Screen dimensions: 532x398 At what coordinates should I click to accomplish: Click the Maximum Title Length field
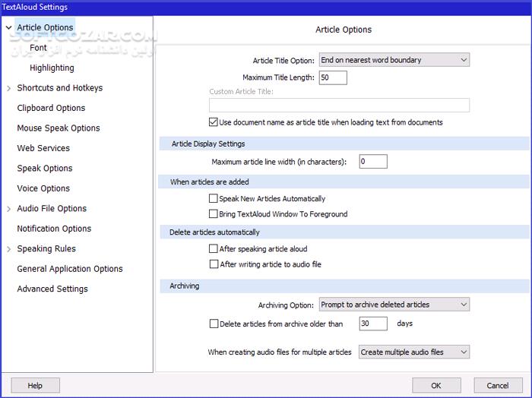pos(333,77)
